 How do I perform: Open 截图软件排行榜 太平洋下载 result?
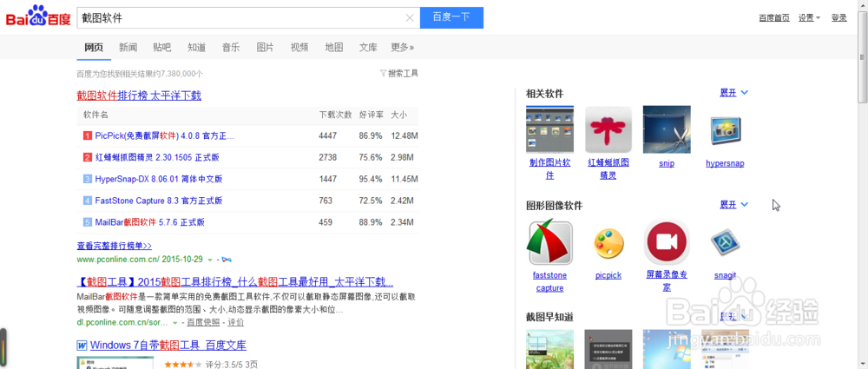(x=139, y=96)
